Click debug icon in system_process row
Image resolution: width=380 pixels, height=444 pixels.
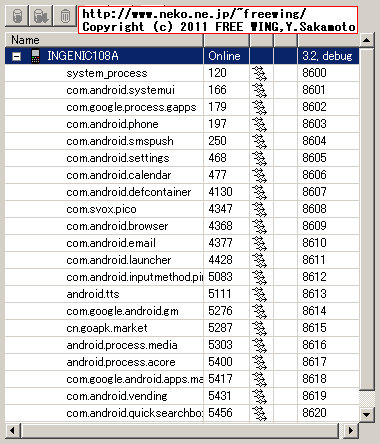point(260,73)
